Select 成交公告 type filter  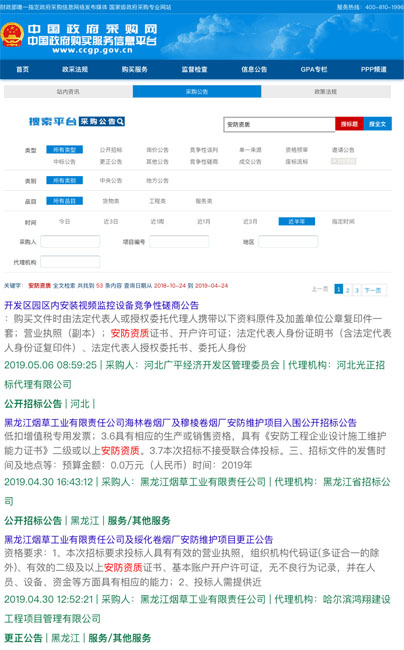click(x=250, y=162)
